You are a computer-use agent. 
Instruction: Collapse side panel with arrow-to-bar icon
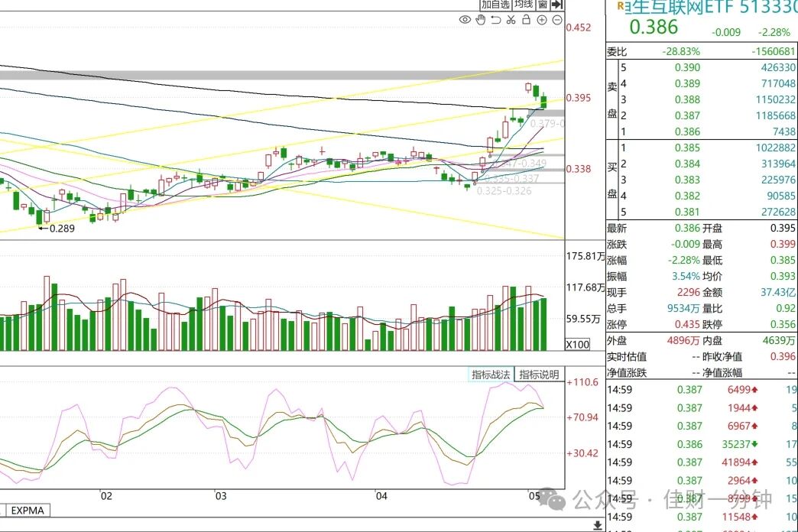557,5
